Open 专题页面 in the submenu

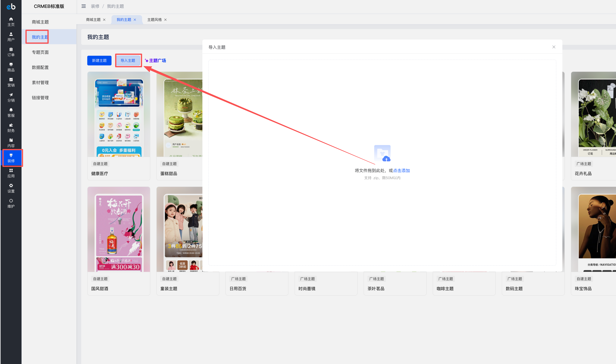(x=40, y=52)
